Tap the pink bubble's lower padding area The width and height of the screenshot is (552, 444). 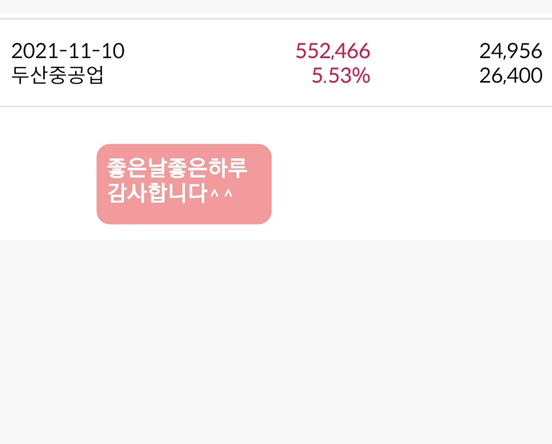[184, 214]
